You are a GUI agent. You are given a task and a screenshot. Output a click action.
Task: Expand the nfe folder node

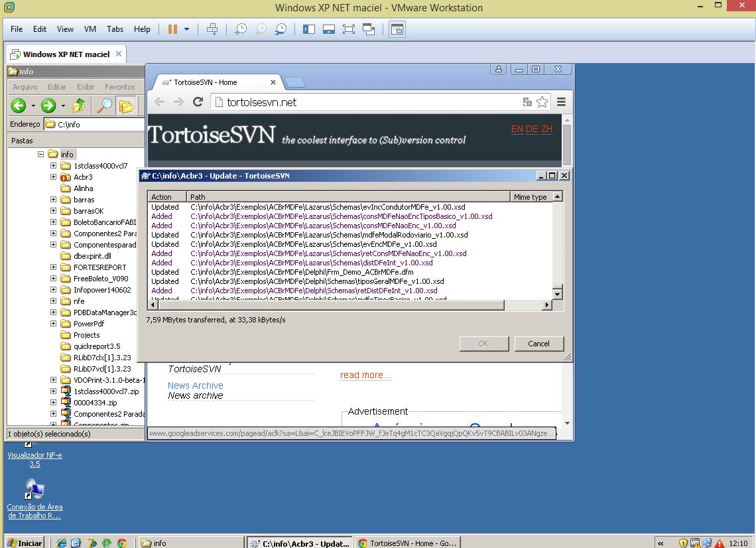tap(53, 301)
